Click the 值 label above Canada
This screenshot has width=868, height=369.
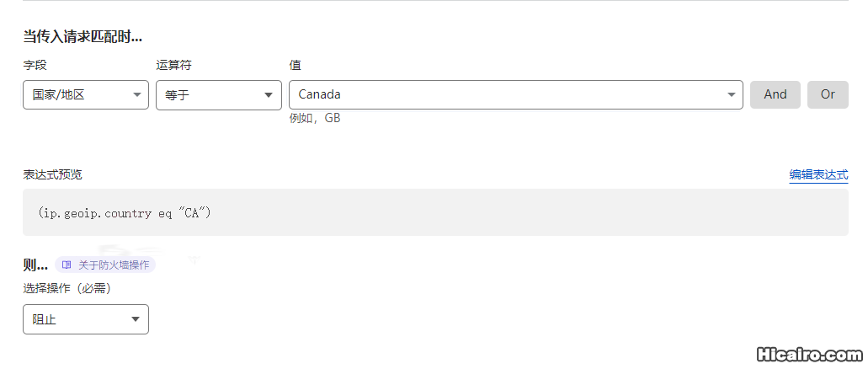pos(295,65)
